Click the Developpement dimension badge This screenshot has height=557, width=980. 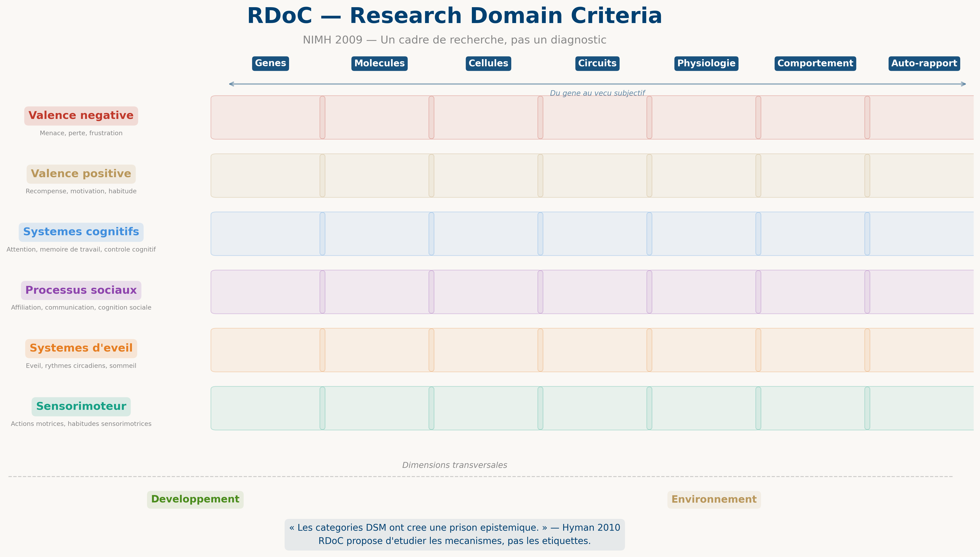[195, 500]
